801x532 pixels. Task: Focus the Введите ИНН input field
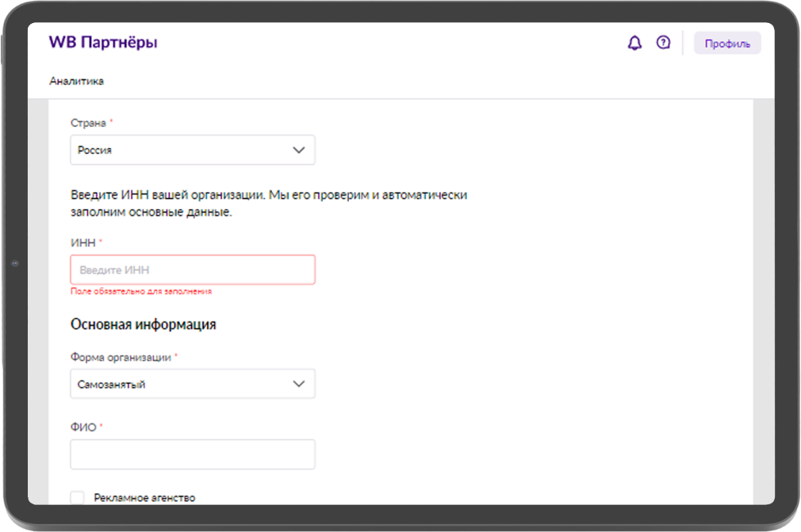192,270
